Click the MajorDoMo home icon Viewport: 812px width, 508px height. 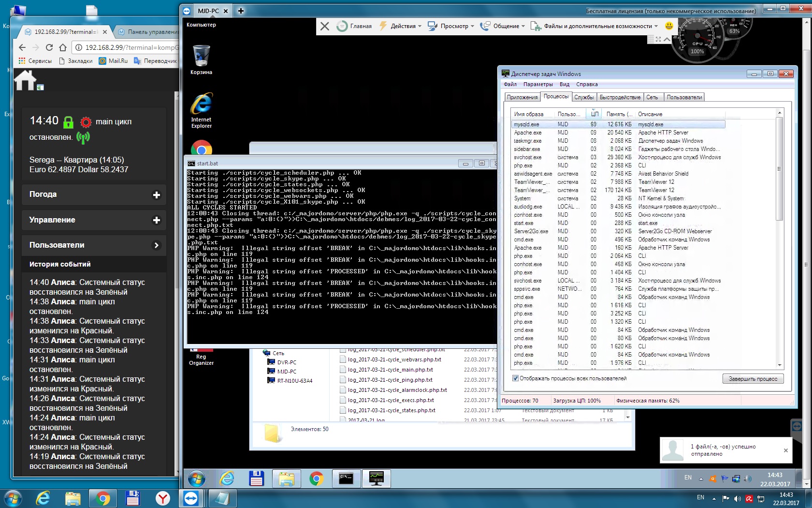tap(25, 80)
